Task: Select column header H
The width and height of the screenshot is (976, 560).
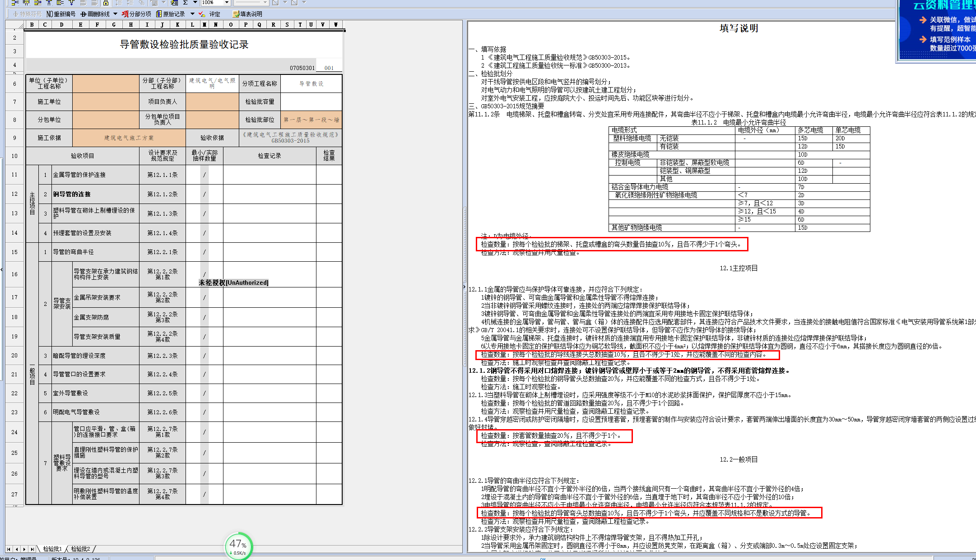Action: (131, 25)
